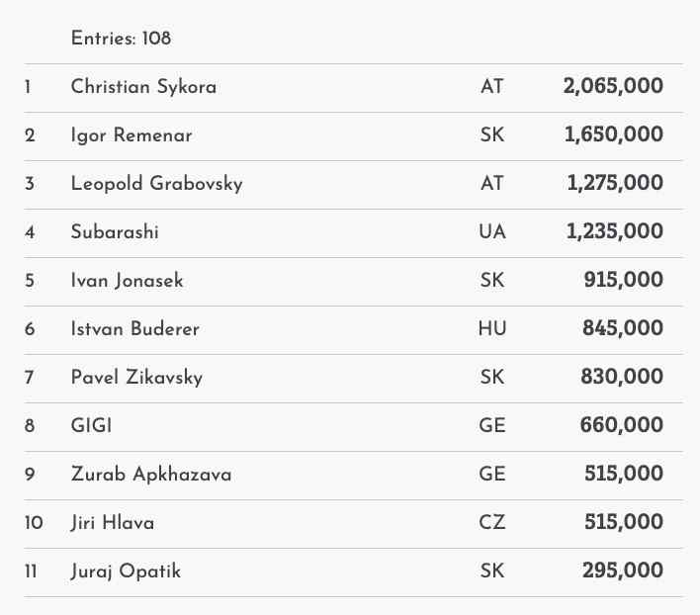Click rank number 8 in the list

point(30,426)
